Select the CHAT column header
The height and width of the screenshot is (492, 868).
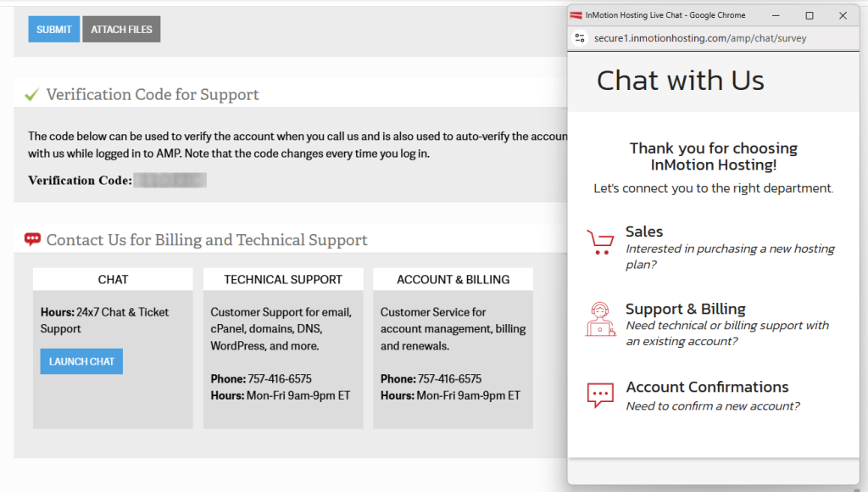(x=112, y=278)
